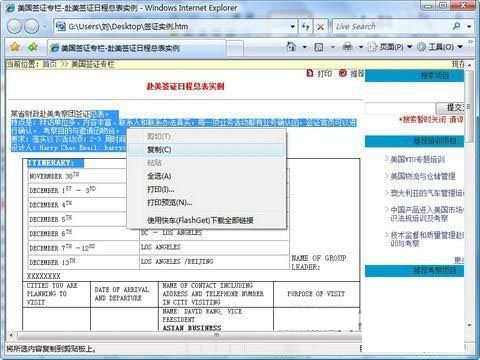Choose 全选(A) in the context menu
This screenshot has height=360, width=480.
click(206, 176)
